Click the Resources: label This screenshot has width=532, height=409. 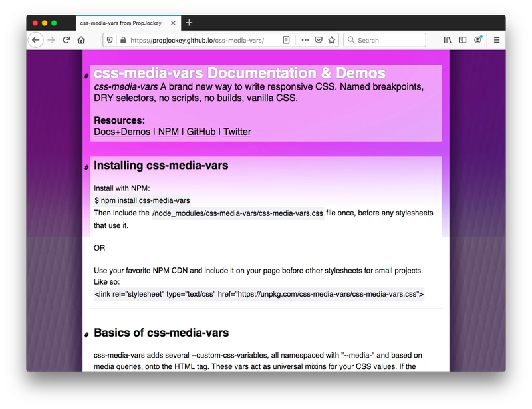[119, 120]
